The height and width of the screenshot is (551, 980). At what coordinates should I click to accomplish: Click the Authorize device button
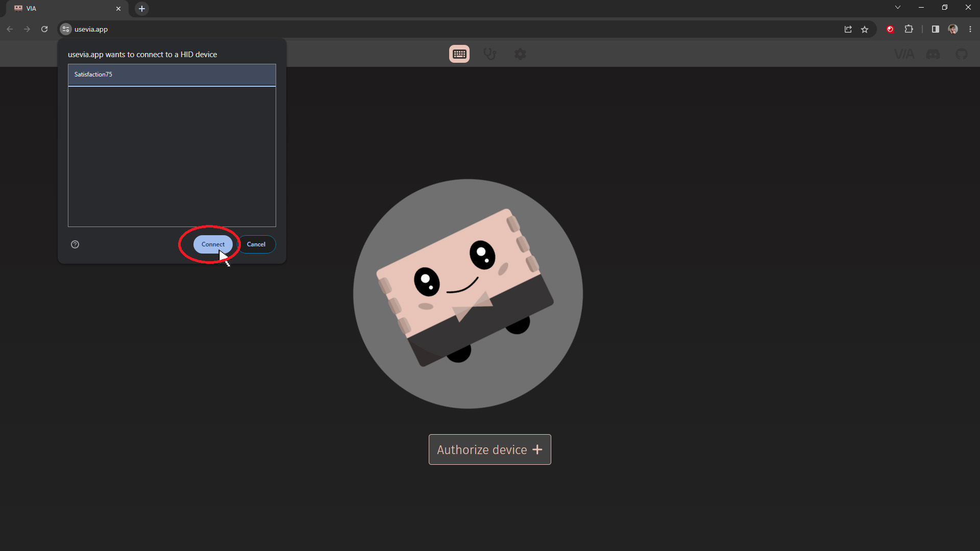(490, 449)
